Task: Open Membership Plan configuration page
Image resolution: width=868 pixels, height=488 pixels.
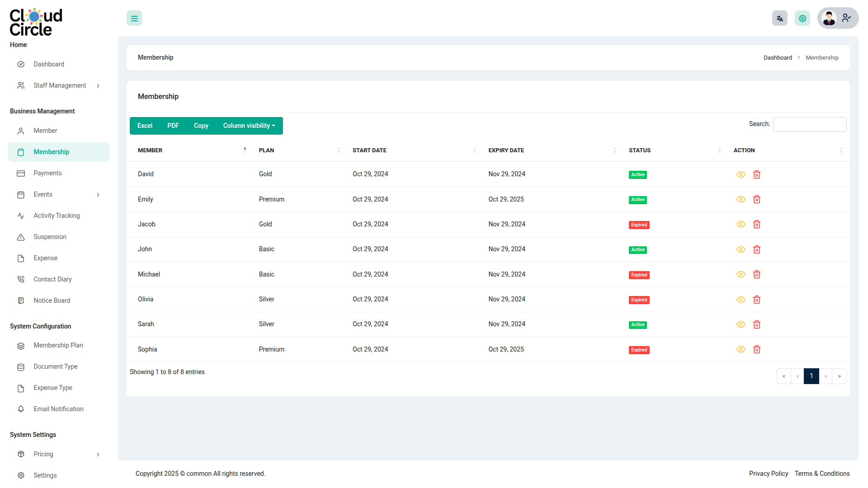Action: point(58,345)
